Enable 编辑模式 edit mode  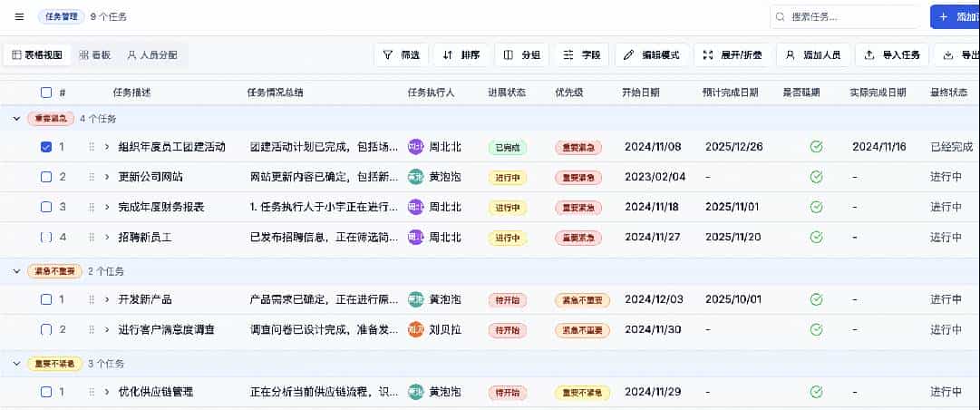tap(652, 55)
